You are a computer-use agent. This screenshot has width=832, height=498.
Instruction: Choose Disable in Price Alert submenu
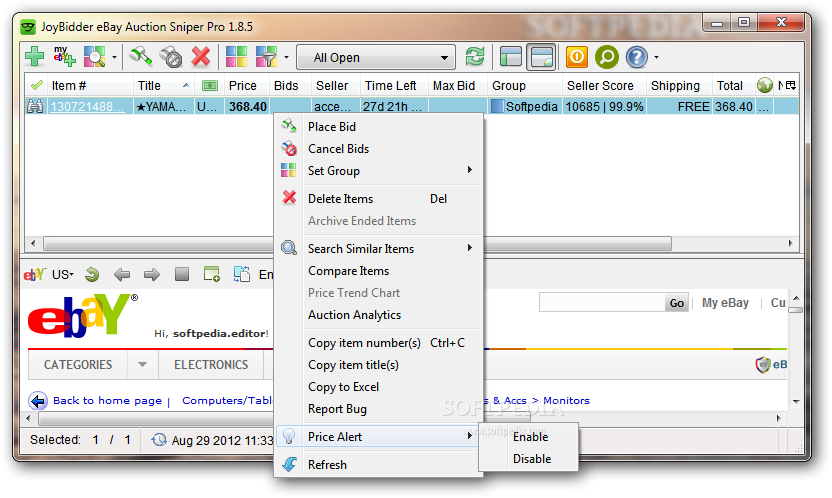(528, 459)
